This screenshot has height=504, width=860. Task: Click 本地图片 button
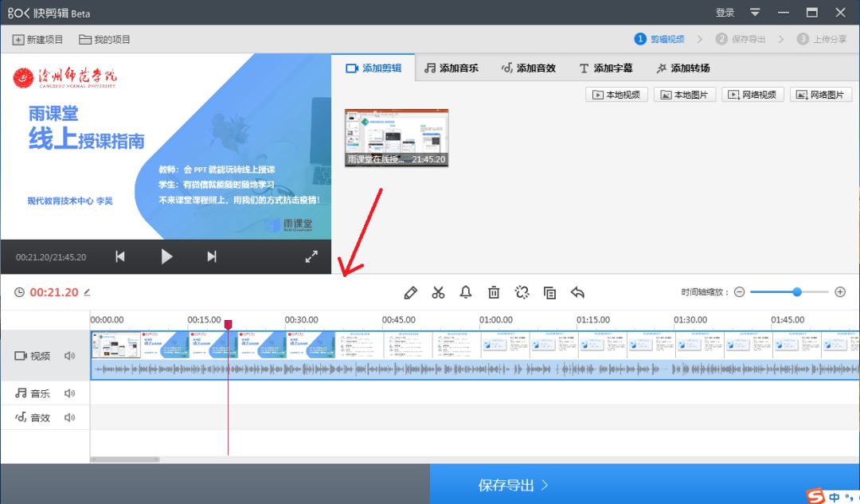click(x=685, y=94)
